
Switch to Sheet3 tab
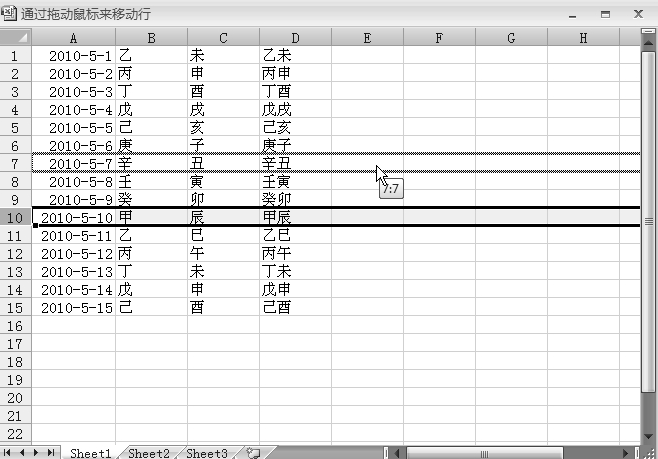(x=207, y=453)
